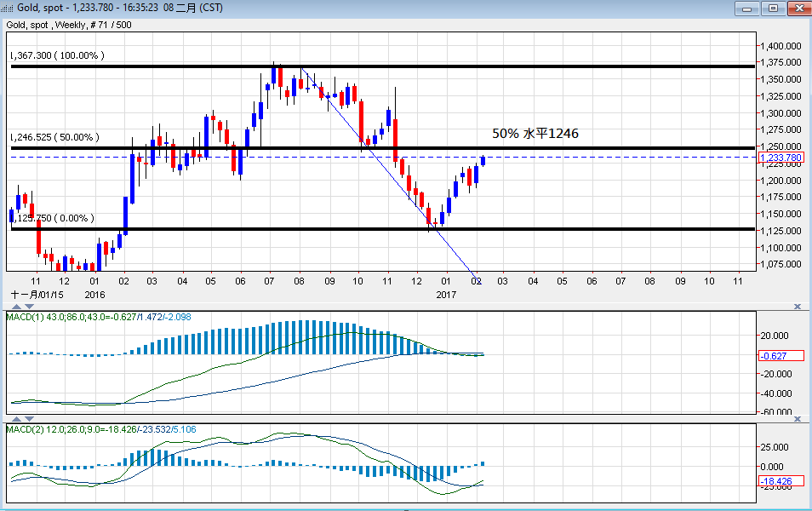
Task: Click the MACD(2) indicator title text
Action: (x=100, y=429)
